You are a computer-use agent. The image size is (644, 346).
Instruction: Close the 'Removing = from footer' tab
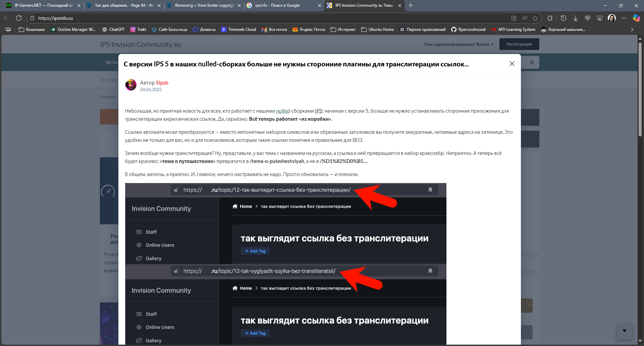click(x=239, y=5)
